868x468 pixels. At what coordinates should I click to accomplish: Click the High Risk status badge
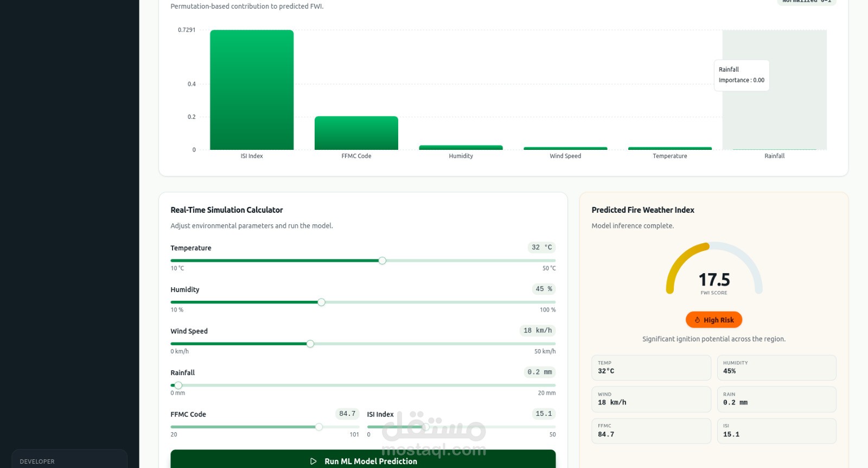[714, 320]
